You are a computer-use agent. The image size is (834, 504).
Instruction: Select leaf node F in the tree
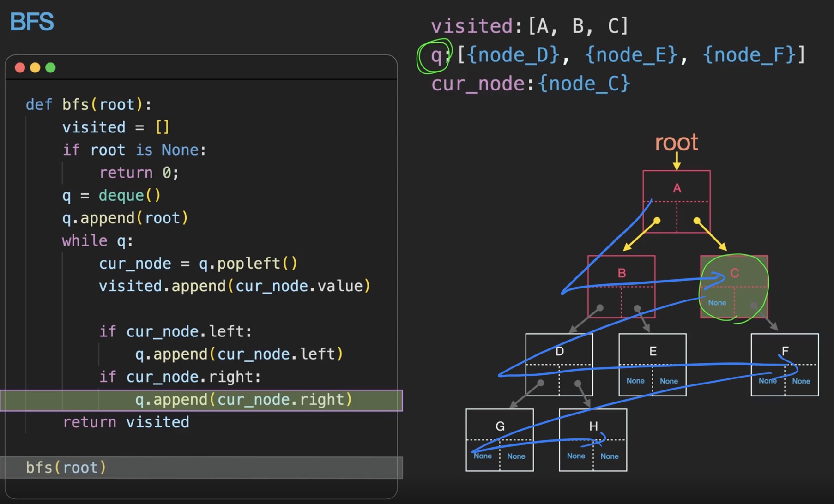click(x=785, y=351)
